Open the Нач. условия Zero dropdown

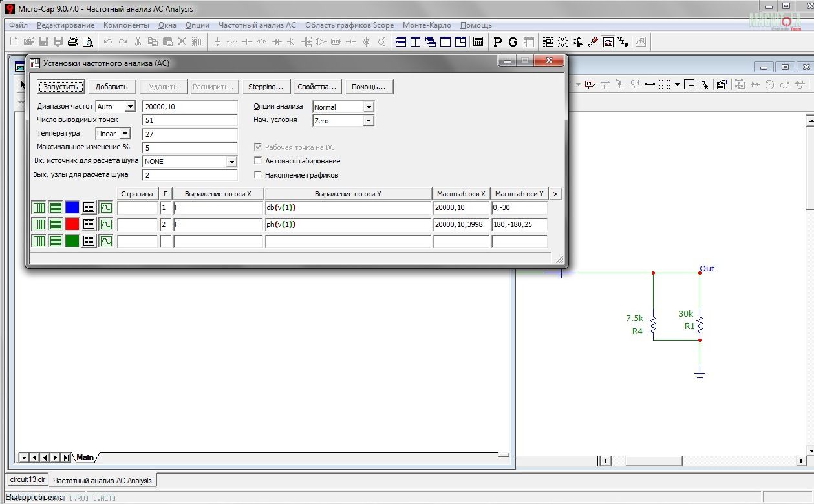[x=369, y=121]
